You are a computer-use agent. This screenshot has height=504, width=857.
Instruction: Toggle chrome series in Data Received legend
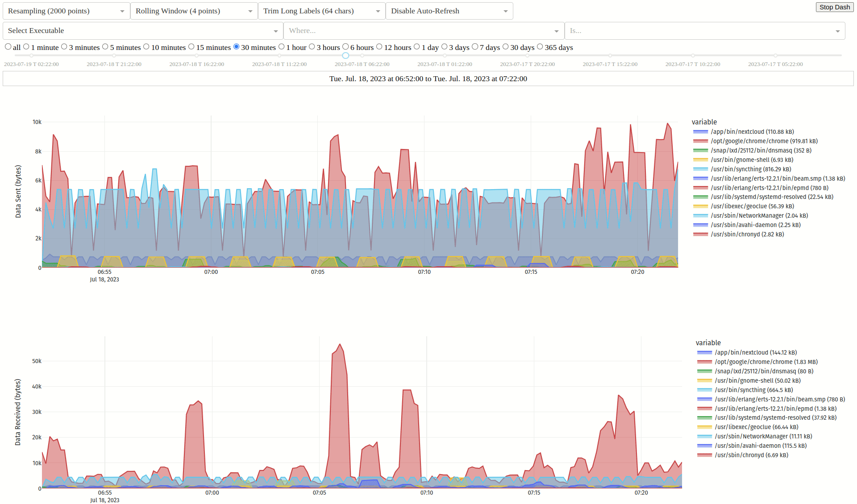765,362
